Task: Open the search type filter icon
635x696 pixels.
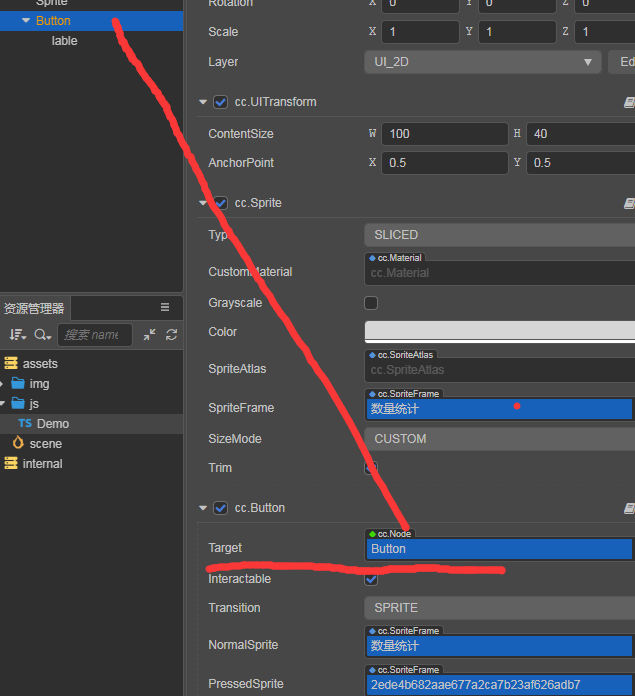Action: pos(42,335)
